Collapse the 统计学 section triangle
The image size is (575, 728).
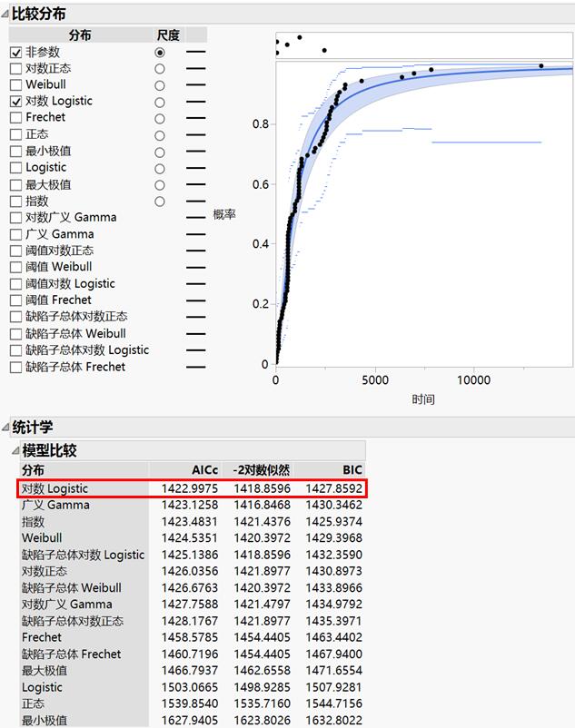[x=6, y=428]
